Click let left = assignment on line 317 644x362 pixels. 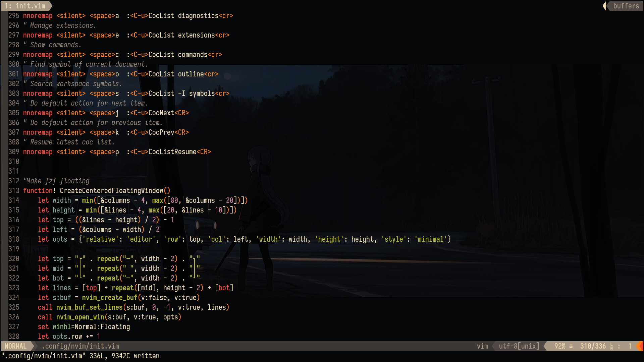coord(99,230)
